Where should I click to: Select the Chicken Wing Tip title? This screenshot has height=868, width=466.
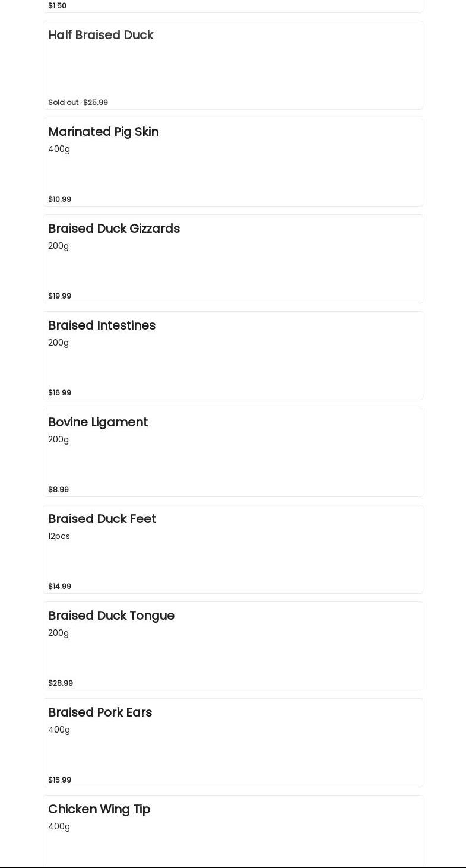tap(99, 809)
